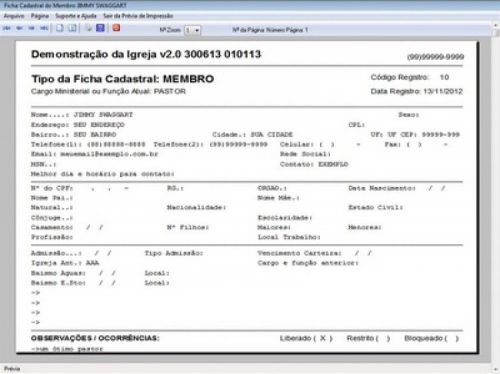This screenshot has width=500, height=374.
Task: Click 'OBSERVAÇÕES / OCORRÊNCIAS:' heading
Action: 95,338
